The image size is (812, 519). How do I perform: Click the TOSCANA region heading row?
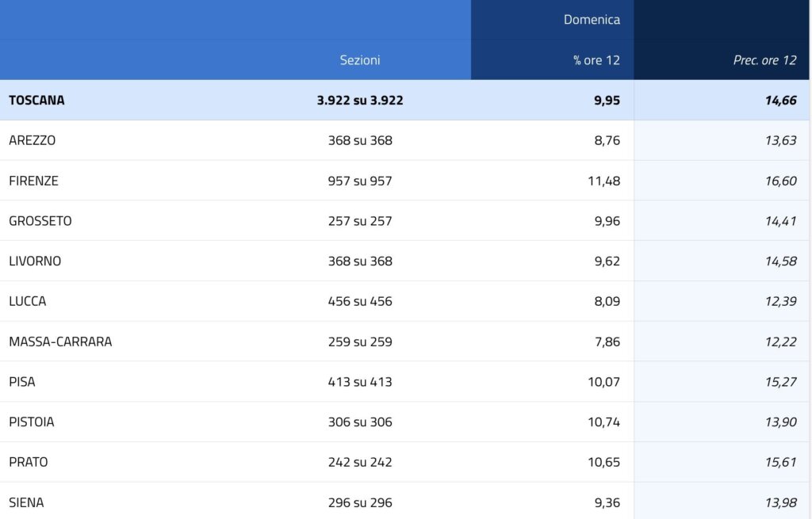point(37,101)
